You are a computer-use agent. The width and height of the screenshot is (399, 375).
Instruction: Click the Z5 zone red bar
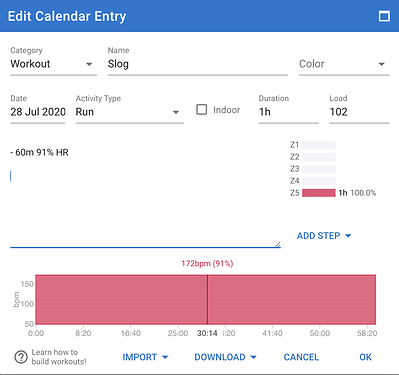(319, 193)
